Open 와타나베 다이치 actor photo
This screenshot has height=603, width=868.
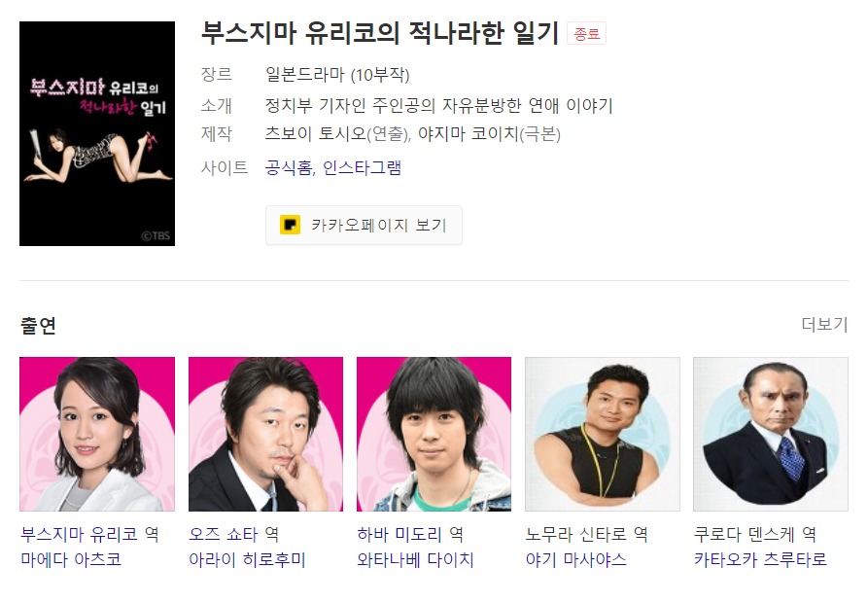434,434
